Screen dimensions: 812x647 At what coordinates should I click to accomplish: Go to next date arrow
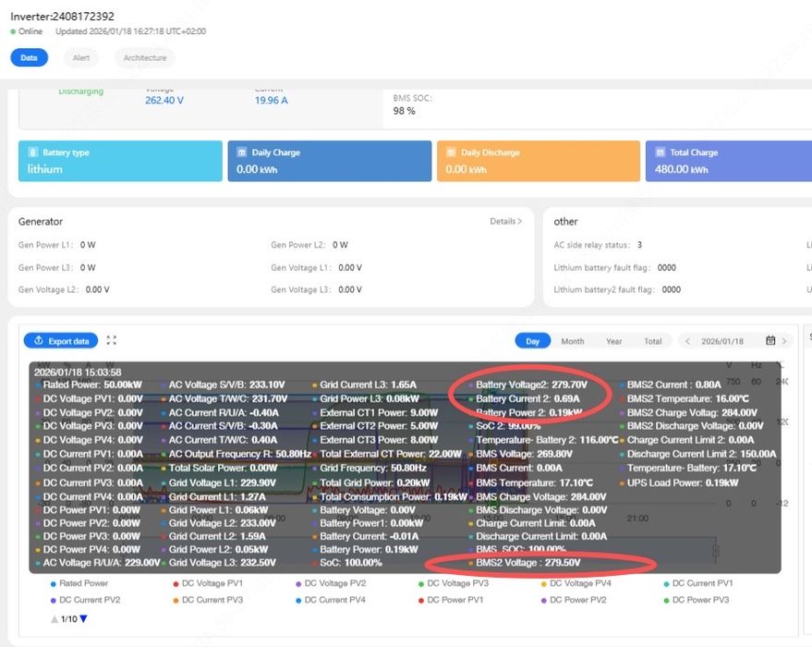(784, 341)
